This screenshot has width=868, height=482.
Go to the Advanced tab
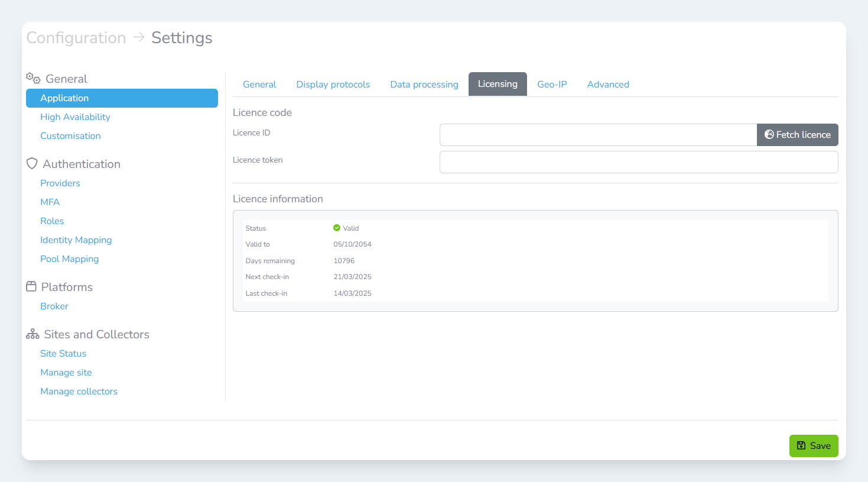click(x=607, y=85)
